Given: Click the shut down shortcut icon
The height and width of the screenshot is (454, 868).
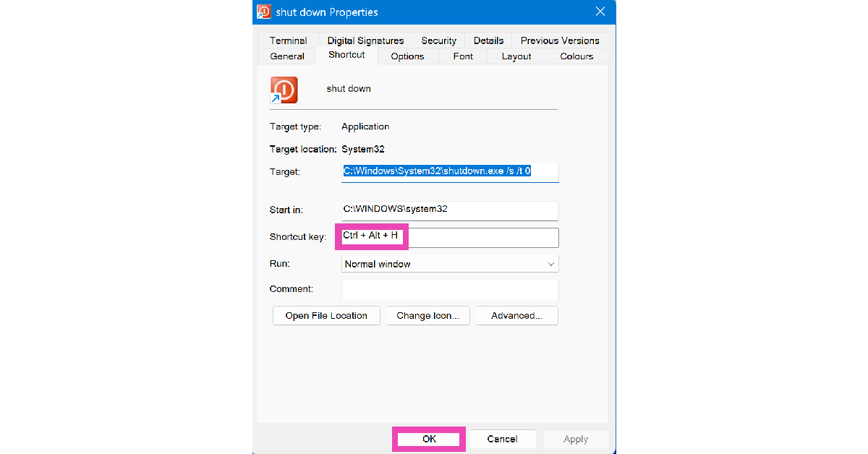Looking at the screenshot, I should (283, 90).
